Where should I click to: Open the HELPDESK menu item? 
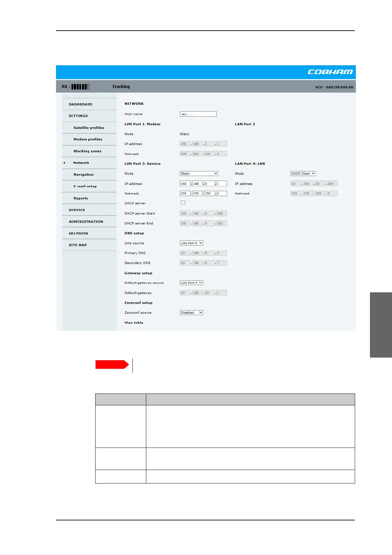pos(79,233)
